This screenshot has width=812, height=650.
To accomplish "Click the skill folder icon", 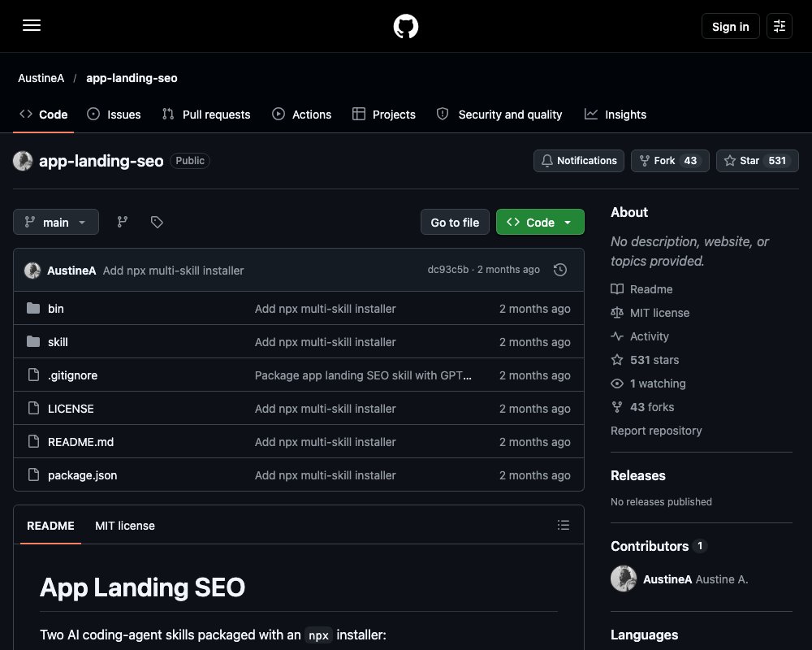I will tap(33, 341).
